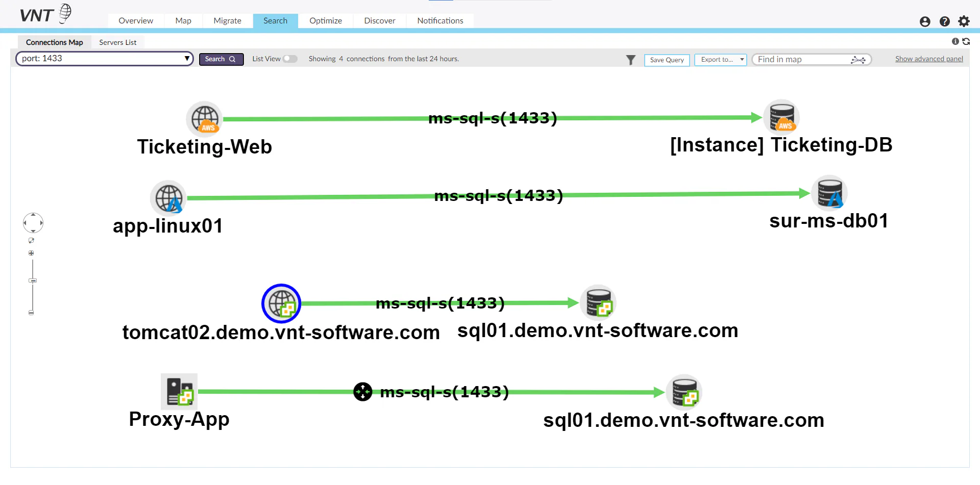Open the Optimize tab

click(x=326, y=21)
